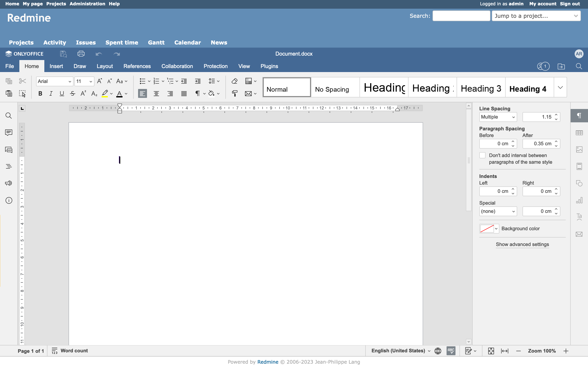Click the Bold formatting icon

click(x=40, y=93)
